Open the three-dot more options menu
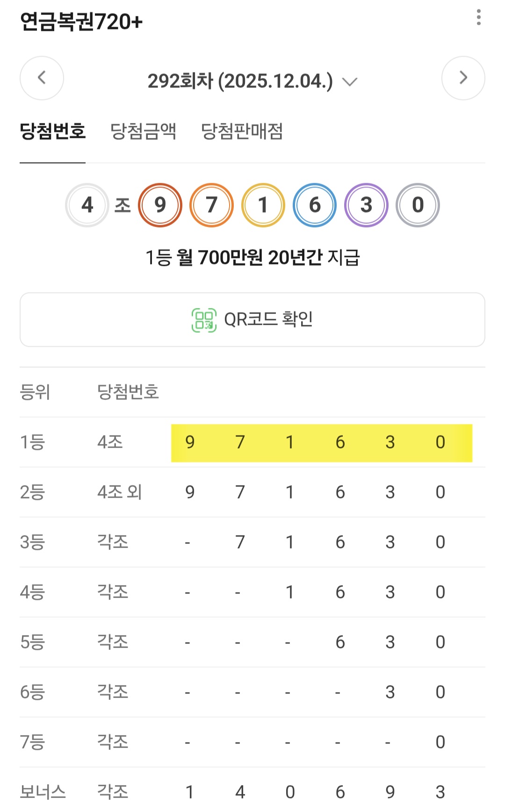Image resolution: width=505 pixels, height=812 pixels. [x=478, y=18]
